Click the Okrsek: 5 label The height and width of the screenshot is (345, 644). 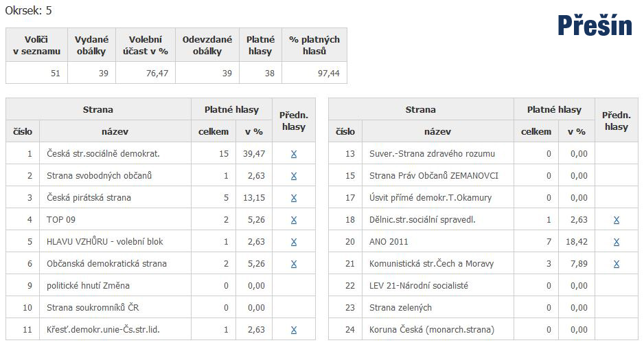pyautogui.click(x=28, y=11)
